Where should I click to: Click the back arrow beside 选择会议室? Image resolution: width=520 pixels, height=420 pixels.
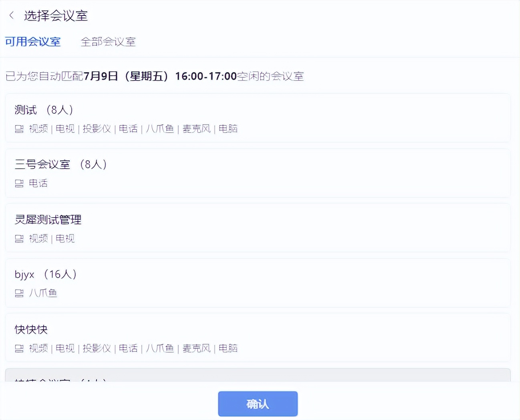tap(11, 15)
